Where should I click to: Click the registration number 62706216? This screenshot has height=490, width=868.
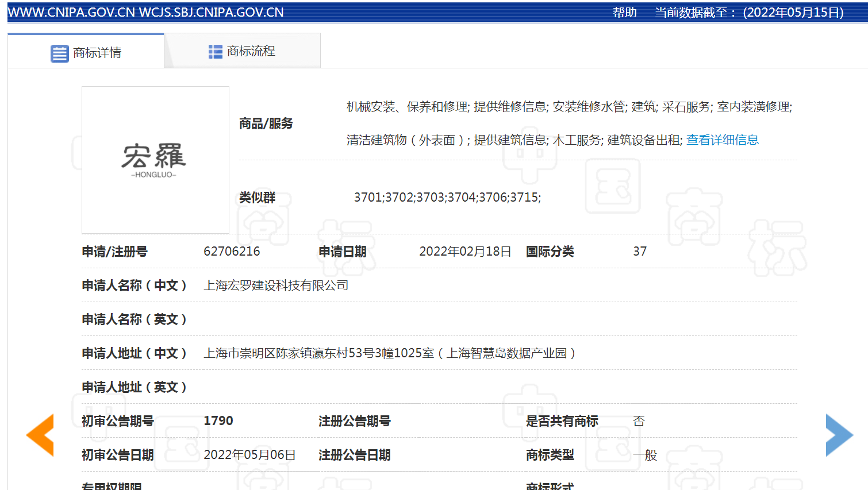pos(232,252)
